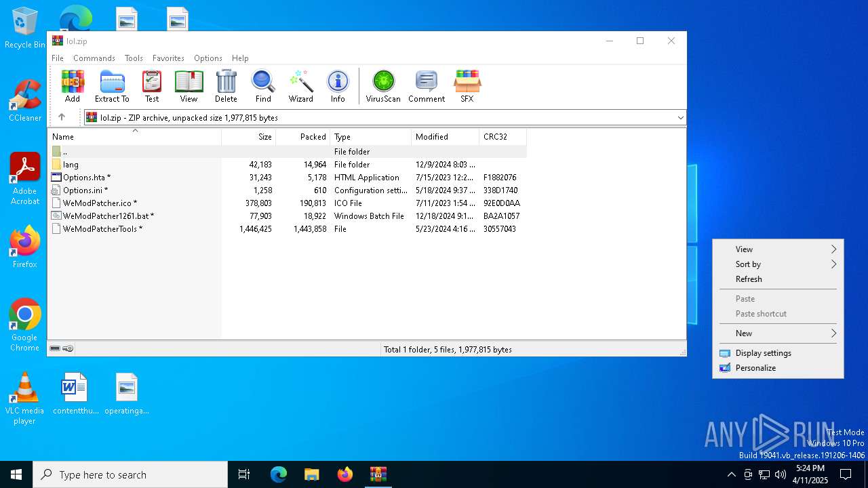
Task: Click the WinRAR taskbar icon
Action: coord(378,474)
